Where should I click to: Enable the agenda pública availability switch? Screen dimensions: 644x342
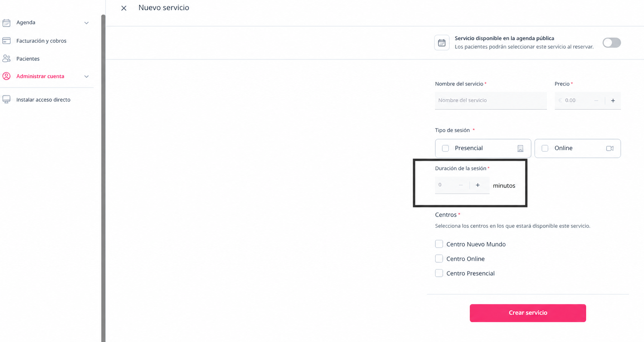[x=611, y=43]
